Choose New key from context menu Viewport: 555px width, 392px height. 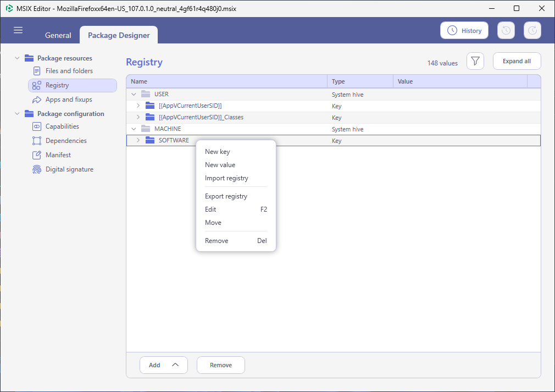236,152
